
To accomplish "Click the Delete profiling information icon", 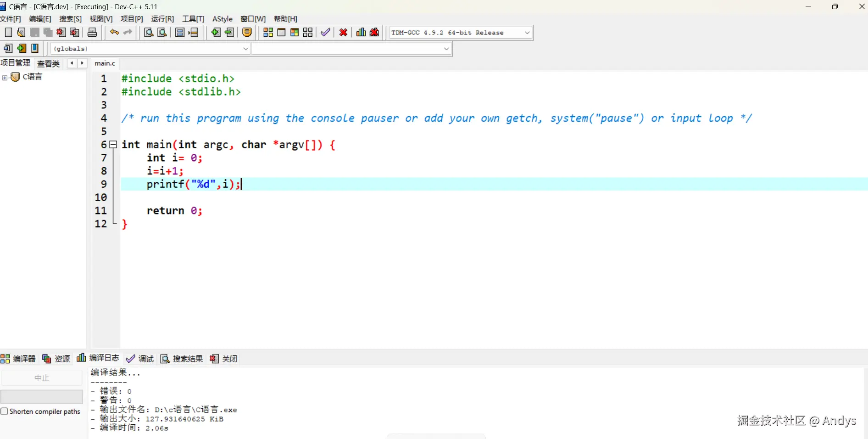I will [374, 32].
